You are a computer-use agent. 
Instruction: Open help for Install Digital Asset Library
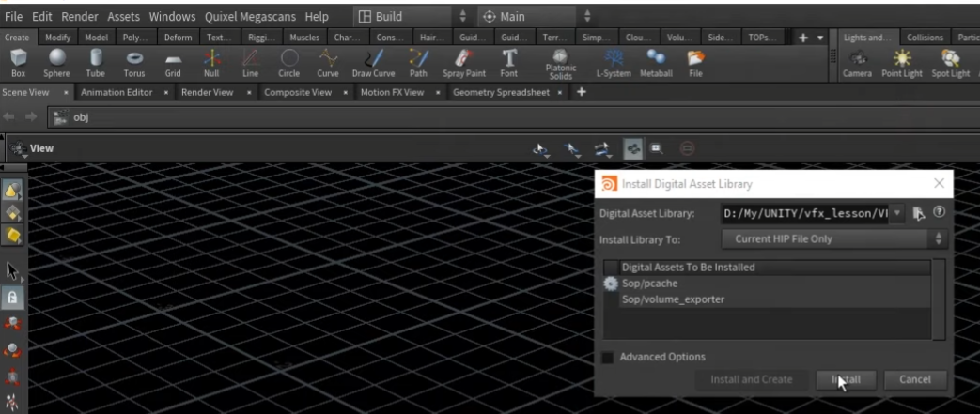[939, 212]
